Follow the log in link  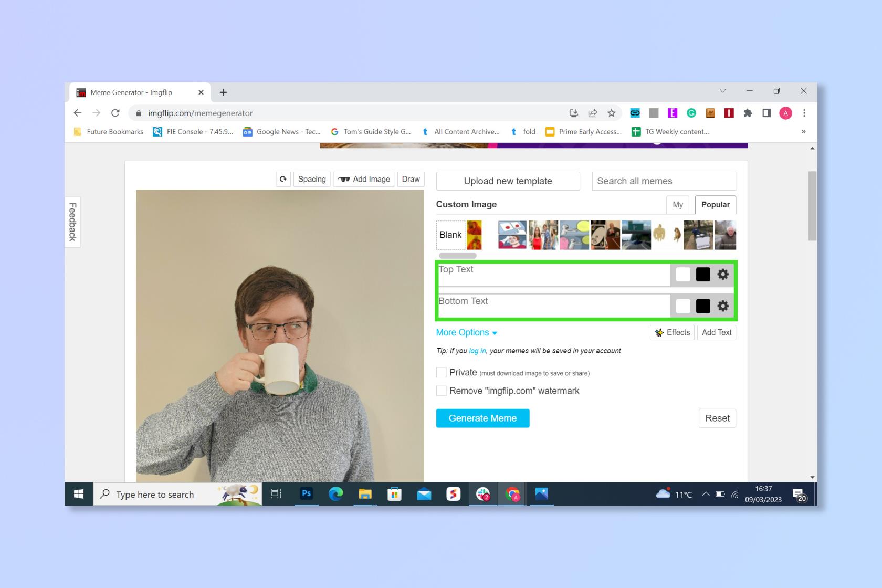[477, 351]
